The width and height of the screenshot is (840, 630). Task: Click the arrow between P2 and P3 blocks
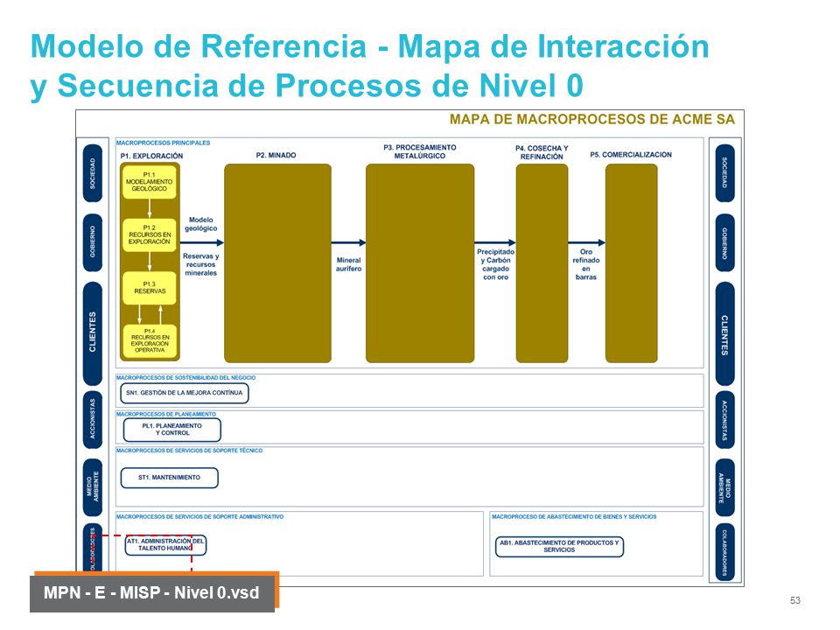349,242
